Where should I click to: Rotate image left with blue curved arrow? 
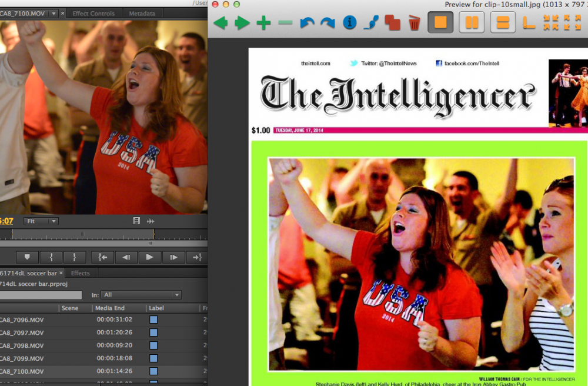pos(307,23)
